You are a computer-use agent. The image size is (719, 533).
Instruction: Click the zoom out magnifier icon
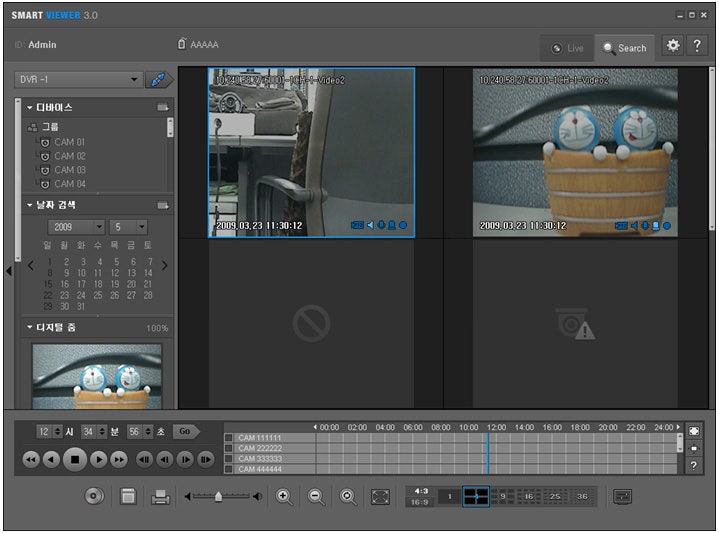pos(316,496)
